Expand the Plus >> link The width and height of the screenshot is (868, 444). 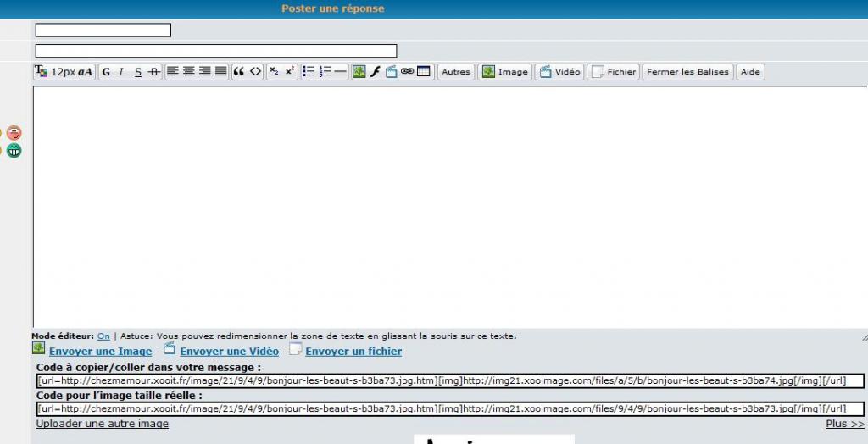(845, 424)
